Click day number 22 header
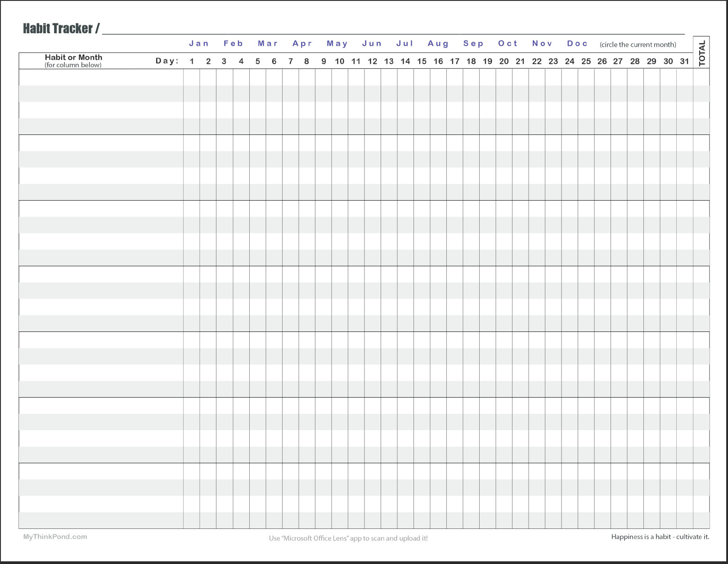This screenshot has height=564, width=728. [537, 61]
